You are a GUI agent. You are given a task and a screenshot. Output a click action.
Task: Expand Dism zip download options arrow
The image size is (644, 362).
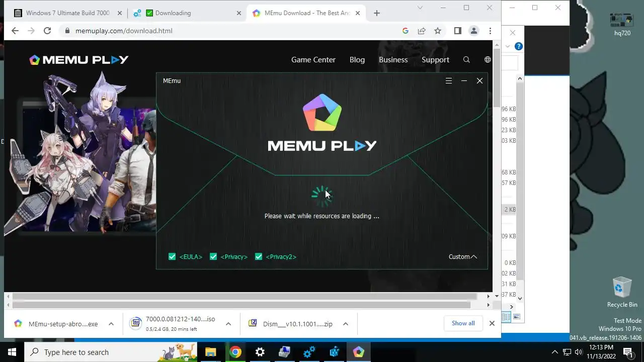click(x=346, y=324)
